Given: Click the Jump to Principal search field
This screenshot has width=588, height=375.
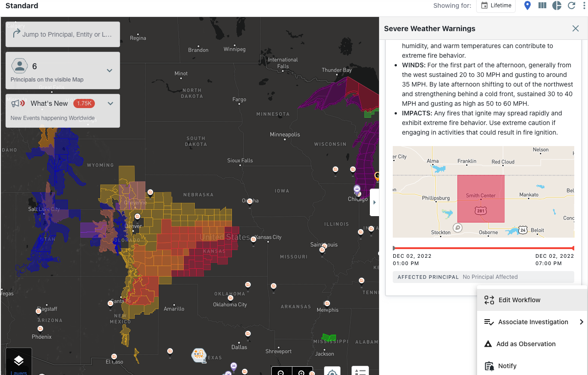Looking at the screenshot, I should tap(63, 34).
